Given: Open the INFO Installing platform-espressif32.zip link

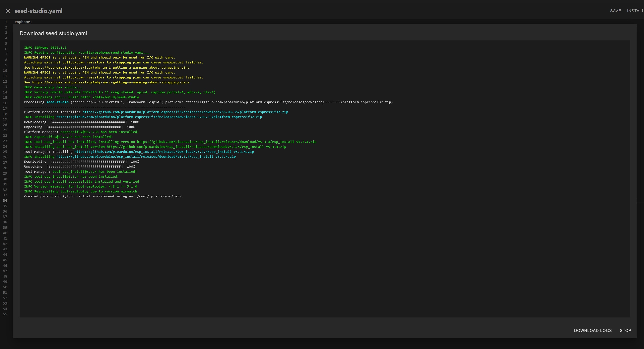Looking at the screenshot, I should coord(159,117).
